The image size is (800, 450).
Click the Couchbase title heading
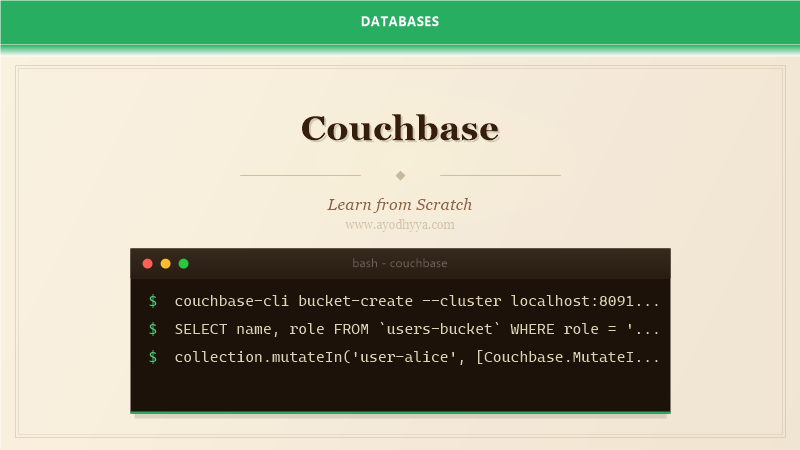399,128
